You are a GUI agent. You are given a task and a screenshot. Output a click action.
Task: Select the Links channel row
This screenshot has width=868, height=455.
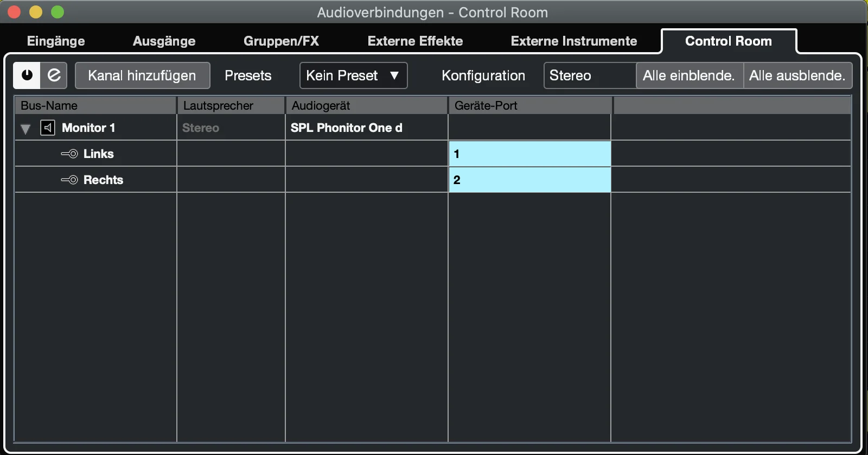(x=432, y=154)
